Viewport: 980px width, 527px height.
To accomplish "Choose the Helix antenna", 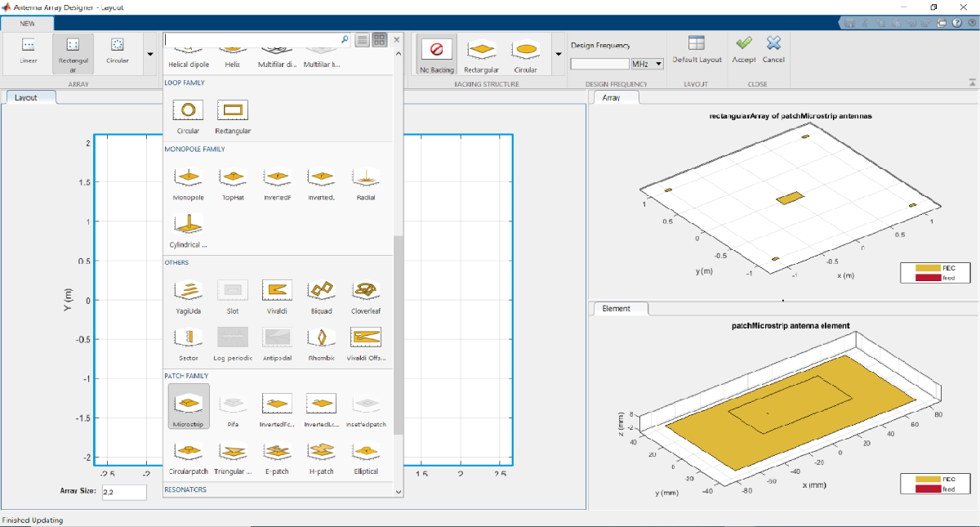I will [x=233, y=59].
